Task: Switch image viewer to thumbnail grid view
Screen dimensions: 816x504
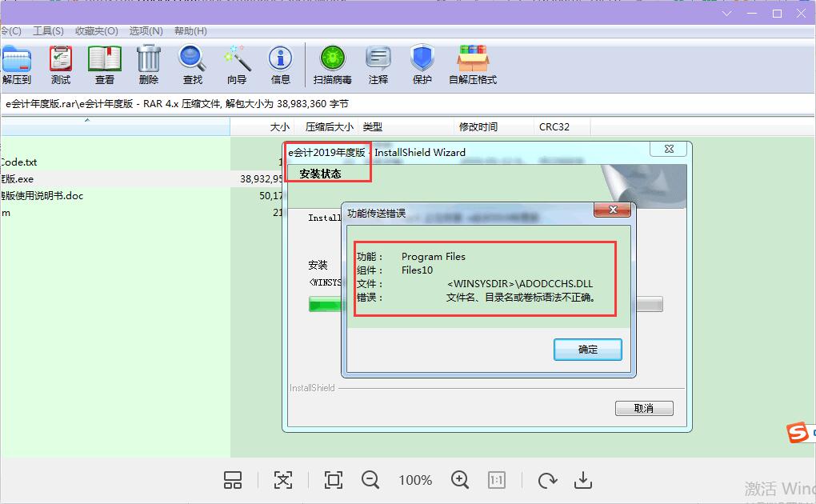Action: click(x=233, y=480)
